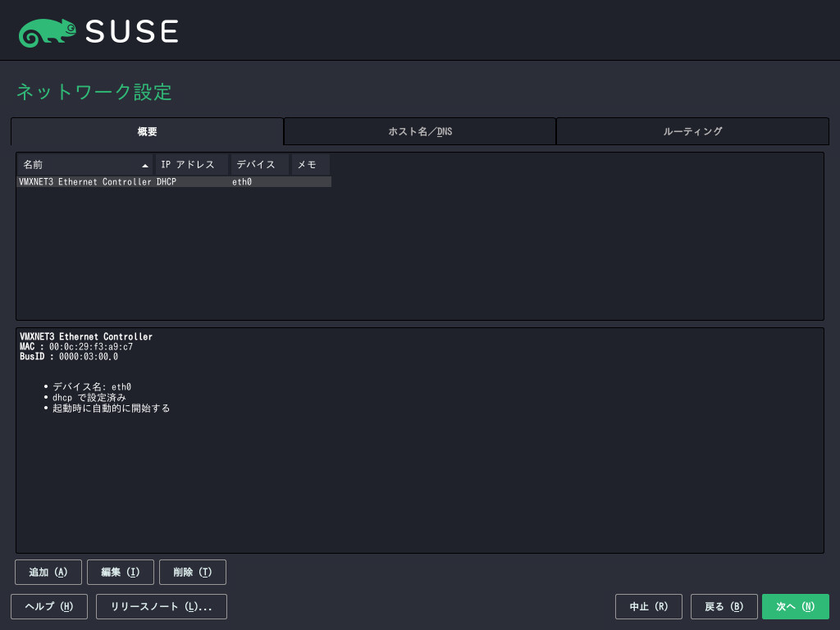
Task: Click the SUSE chameleon logo
Action: click(47, 30)
